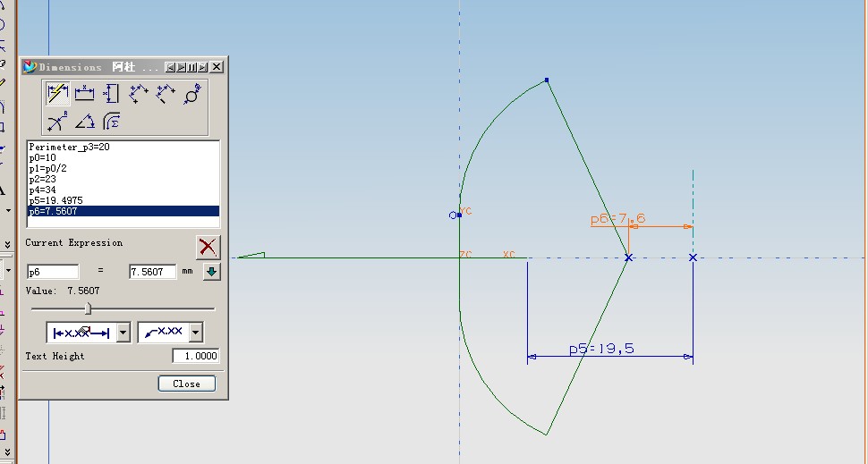Select Perimeter_p3=20 in the expression list
This screenshot has height=464, width=868.
(68, 147)
